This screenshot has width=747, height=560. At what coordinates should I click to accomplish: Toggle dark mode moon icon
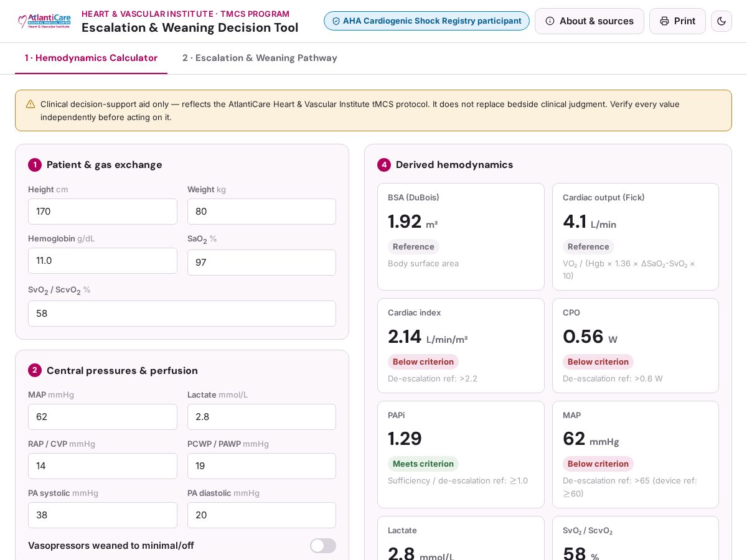click(721, 21)
